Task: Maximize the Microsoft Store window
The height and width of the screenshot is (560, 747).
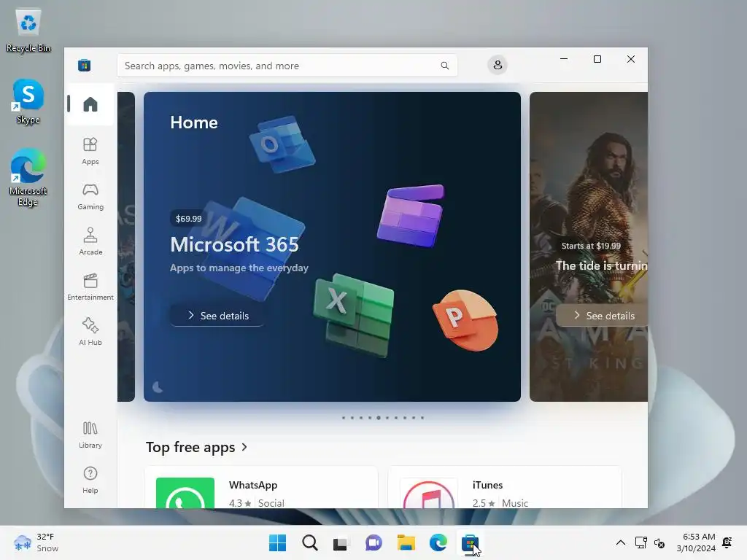Action: tap(597, 59)
